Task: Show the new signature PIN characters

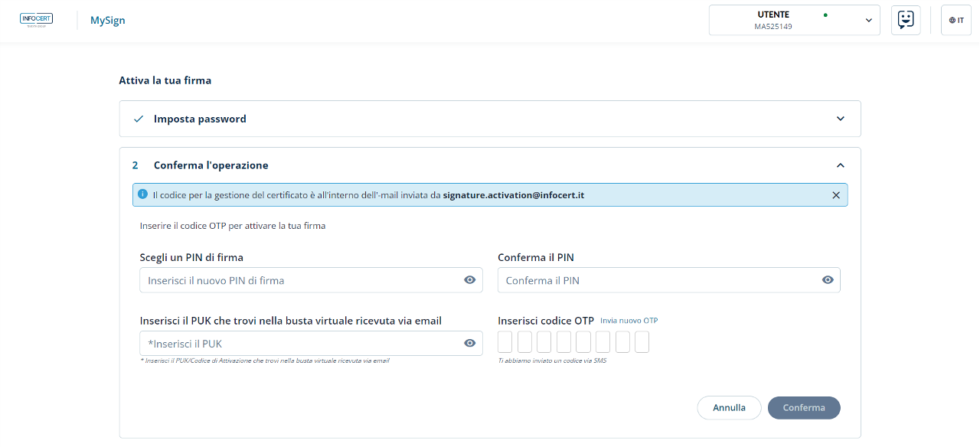Action: coord(470,280)
